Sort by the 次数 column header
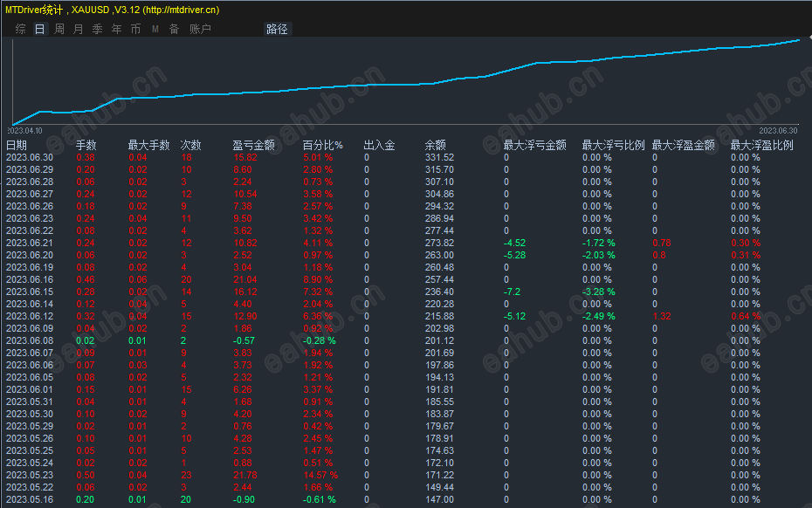 point(190,146)
